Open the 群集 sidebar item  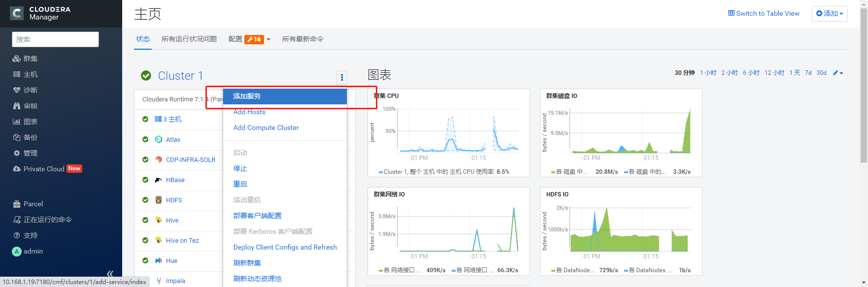coord(25,59)
